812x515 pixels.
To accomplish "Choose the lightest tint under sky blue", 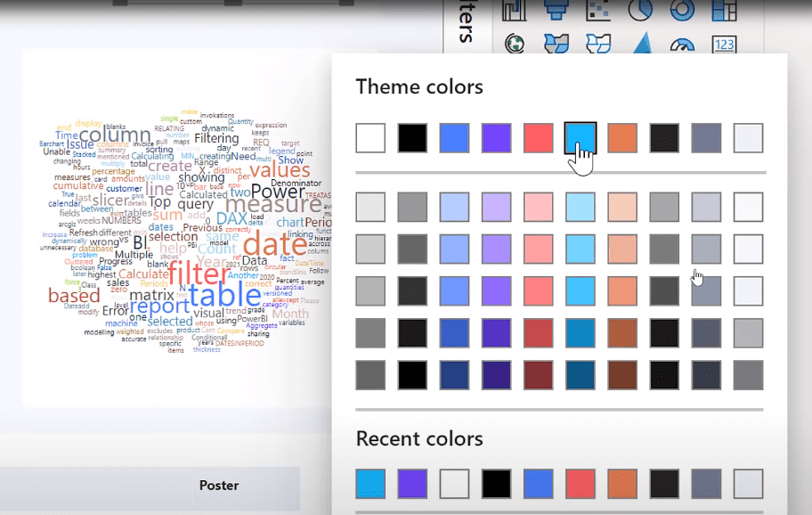I will pyautogui.click(x=580, y=207).
